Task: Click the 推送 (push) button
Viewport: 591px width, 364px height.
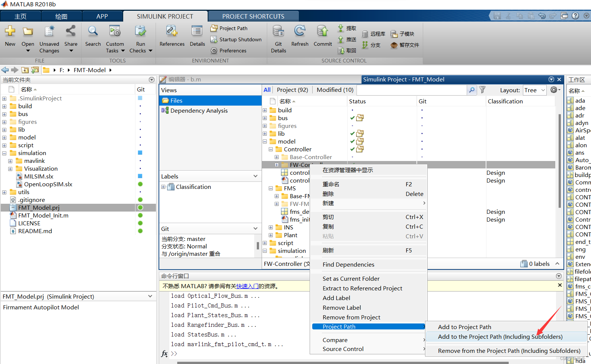Action: pyautogui.click(x=347, y=39)
